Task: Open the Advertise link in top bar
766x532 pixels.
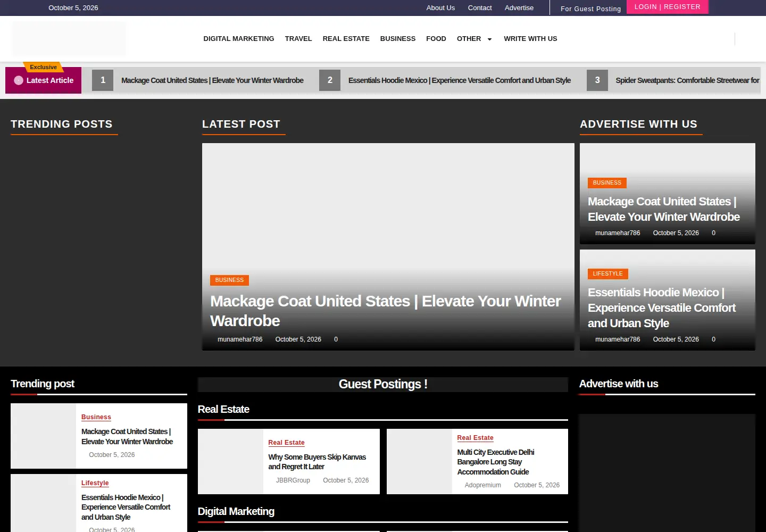Action: click(x=519, y=8)
